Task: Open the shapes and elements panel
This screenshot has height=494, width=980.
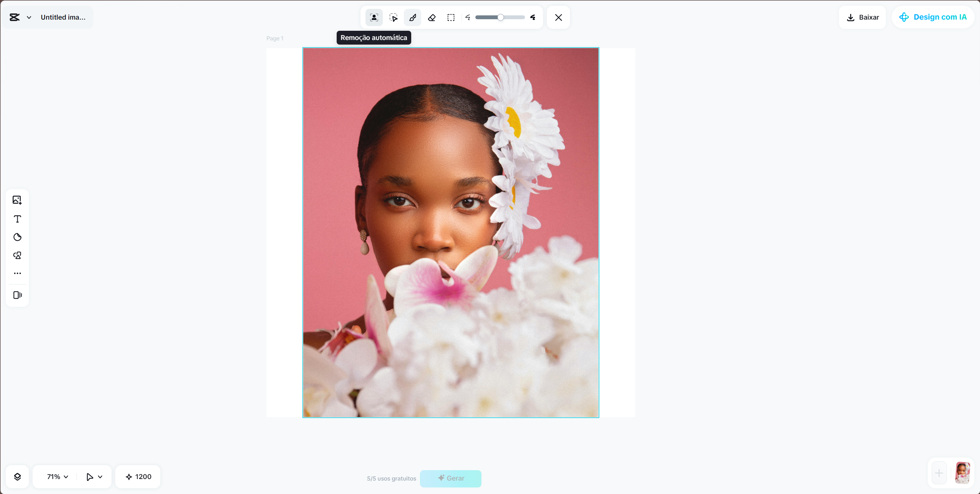Action: pyautogui.click(x=17, y=255)
